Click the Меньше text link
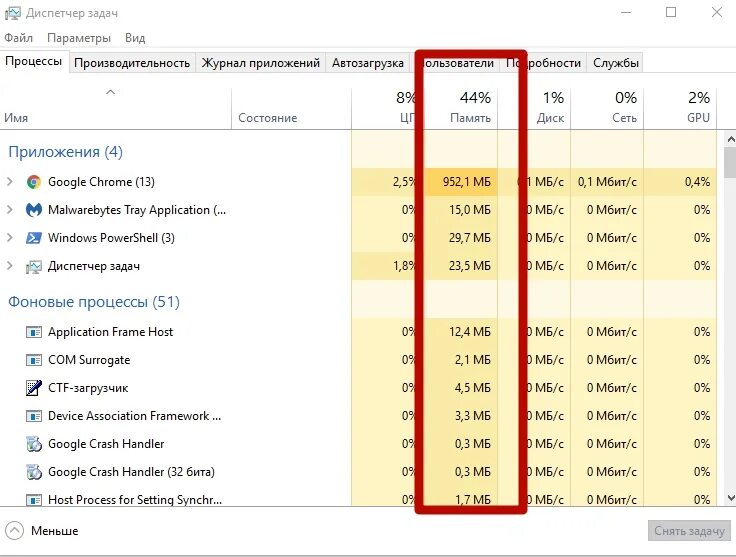736x557 pixels. (x=54, y=531)
